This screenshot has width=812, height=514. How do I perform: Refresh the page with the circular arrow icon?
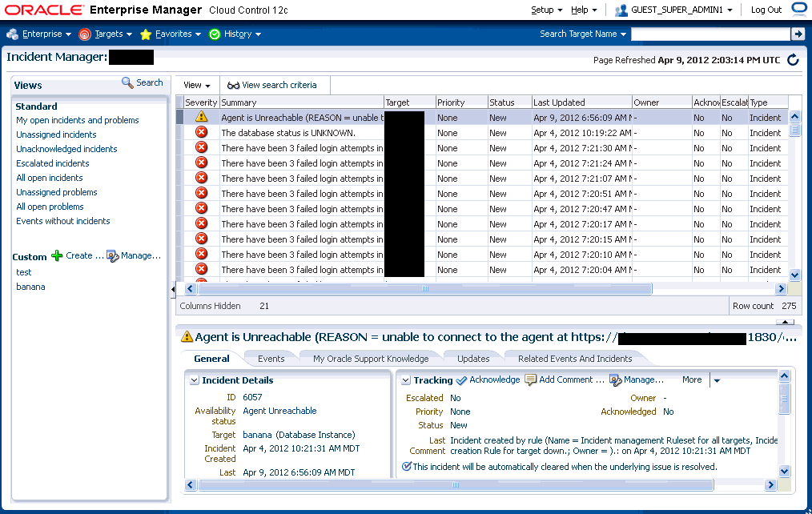tap(793, 60)
